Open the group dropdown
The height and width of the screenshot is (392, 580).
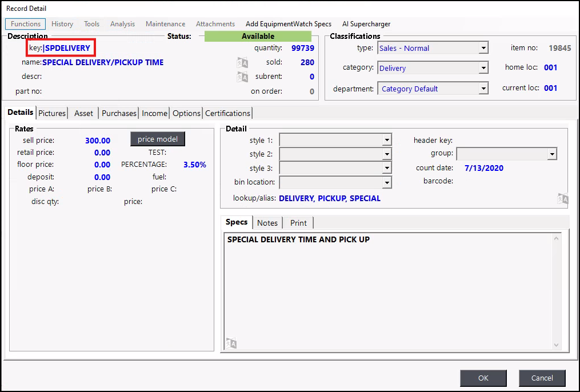point(551,154)
